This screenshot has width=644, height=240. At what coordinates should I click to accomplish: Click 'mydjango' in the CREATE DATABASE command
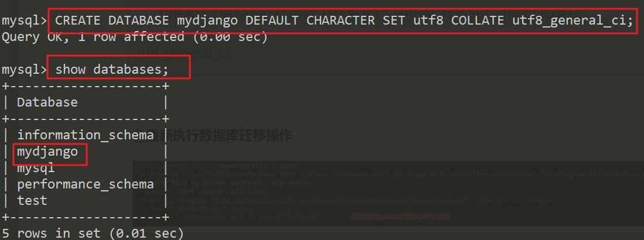click(x=208, y=20)
